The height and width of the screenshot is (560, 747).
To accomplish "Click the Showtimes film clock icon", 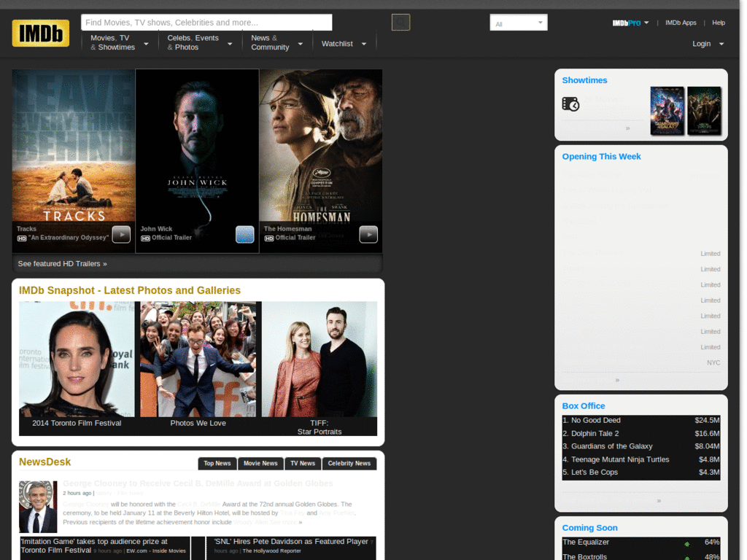I will [570, 104].
